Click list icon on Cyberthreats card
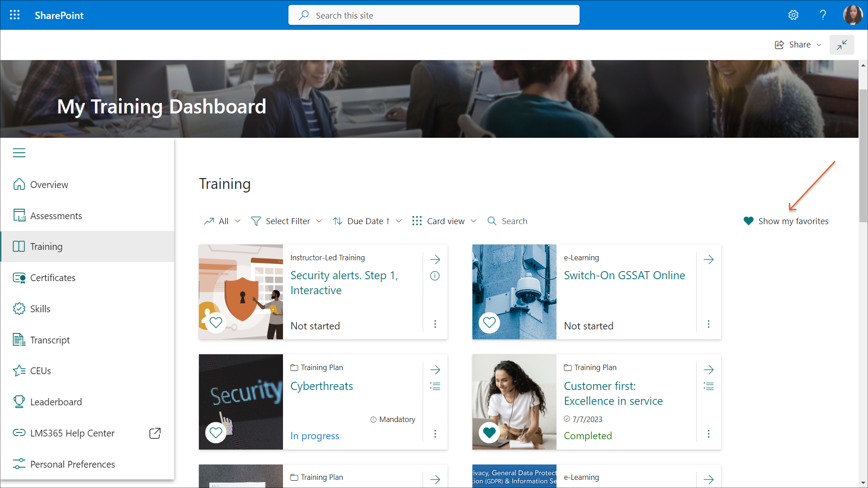Image resolution: width=868 pixels, height=488 pixels. (x=435, y=386)
